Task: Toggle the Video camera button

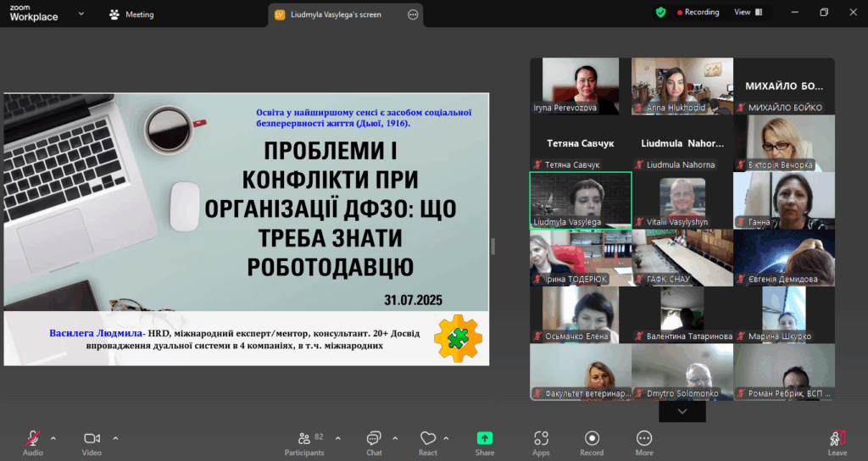Action: coord(92,442)
